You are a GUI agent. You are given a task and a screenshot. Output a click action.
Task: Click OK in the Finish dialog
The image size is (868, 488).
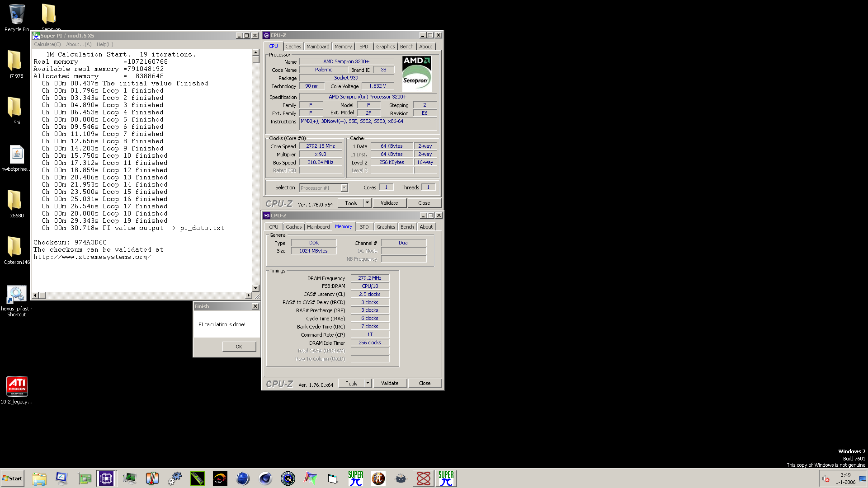click(239, 347)
